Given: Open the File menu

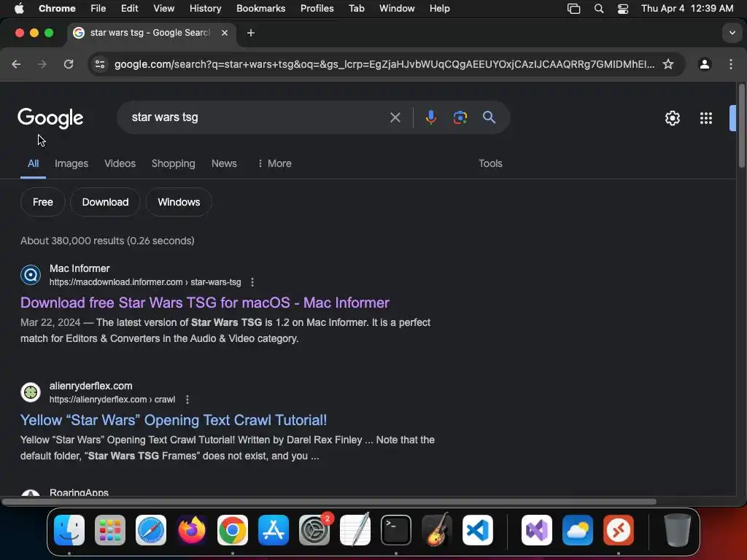Looking at the screenshot, I should tap(98, 9).
